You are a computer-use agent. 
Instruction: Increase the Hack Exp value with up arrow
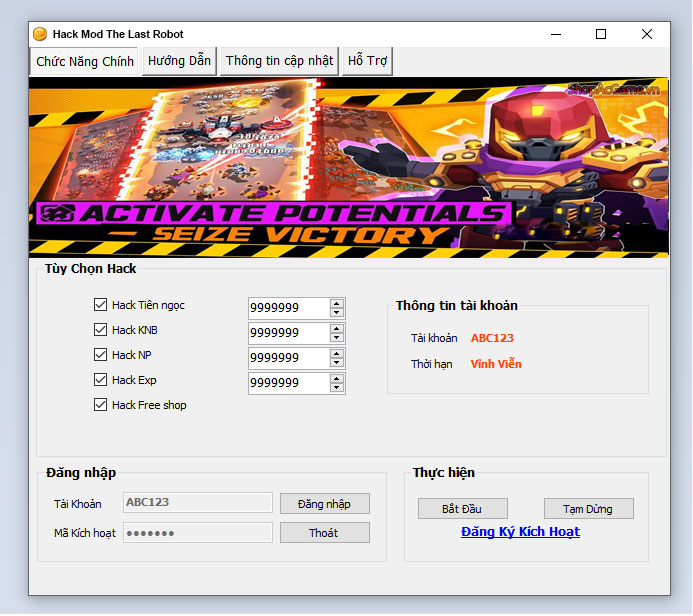coord(337,379)
